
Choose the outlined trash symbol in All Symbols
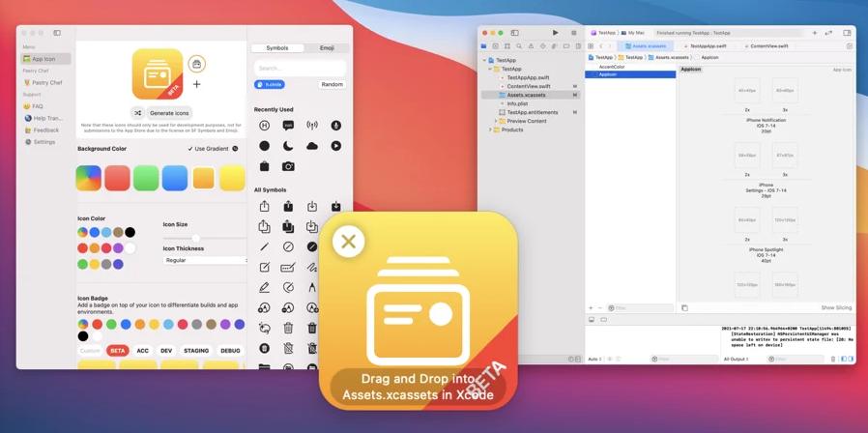[288, 328]
